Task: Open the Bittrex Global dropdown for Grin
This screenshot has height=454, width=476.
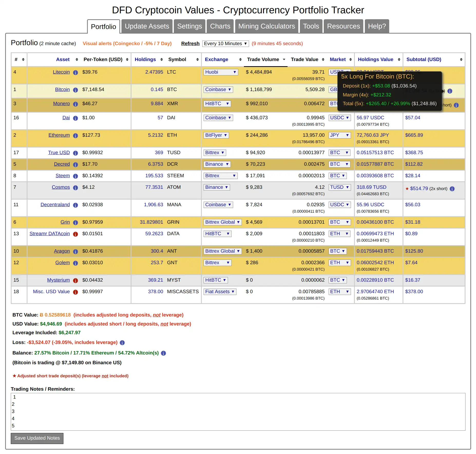Action: point(223,222)
